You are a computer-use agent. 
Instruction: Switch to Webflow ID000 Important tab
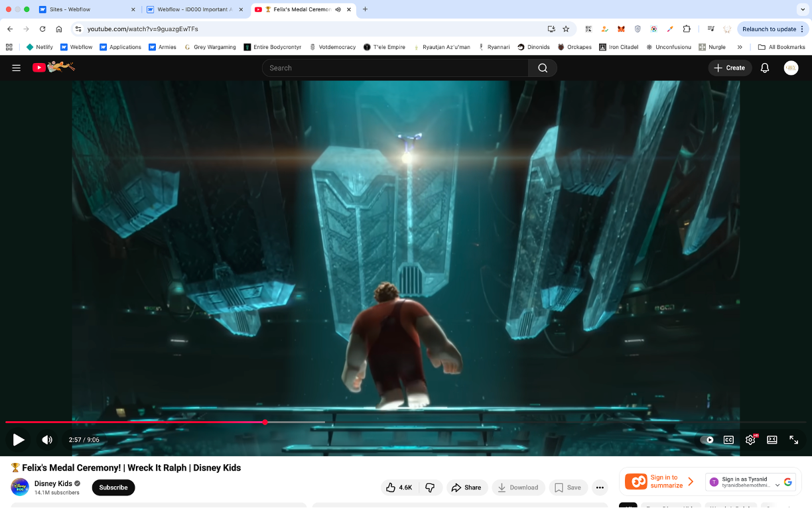[x=194, y=9]
